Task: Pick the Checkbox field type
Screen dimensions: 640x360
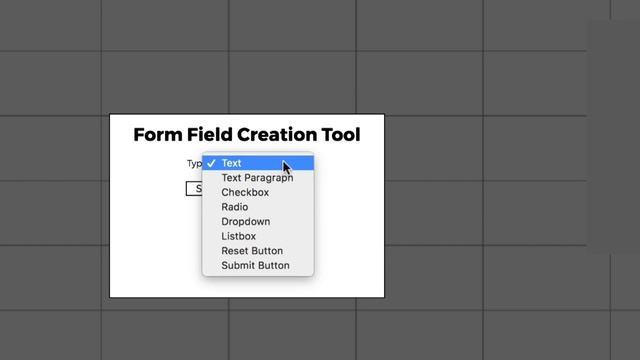Action: pos(258,192)
